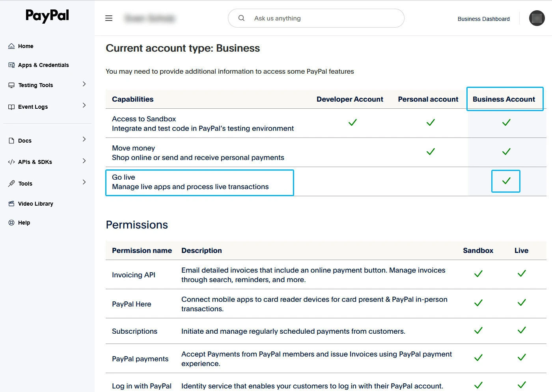552x392 pixels.
Task: Click the Video Library icon
Action: pyautogui.click(x=11, y=204)
